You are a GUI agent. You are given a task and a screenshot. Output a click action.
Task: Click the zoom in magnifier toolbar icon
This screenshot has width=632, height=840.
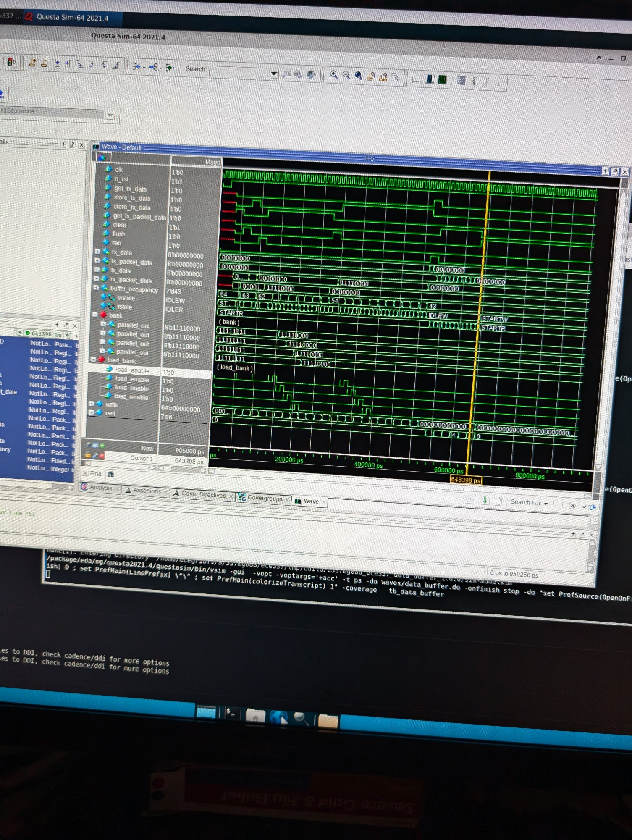click(x=333, y=75)
